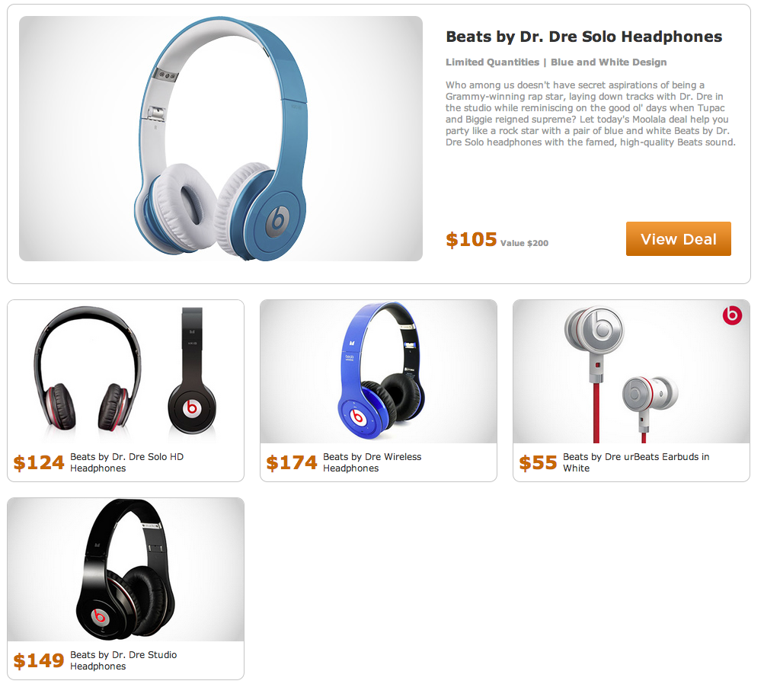Click the b logo on blue Solo earcup
The width and height of the screenshot is (764, 700).
[x=277, y=221]
